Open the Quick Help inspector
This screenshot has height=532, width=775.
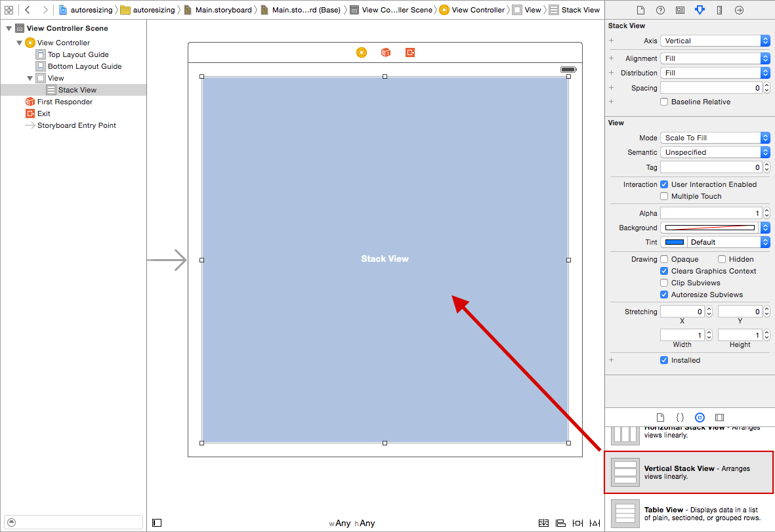click(660, 10)
